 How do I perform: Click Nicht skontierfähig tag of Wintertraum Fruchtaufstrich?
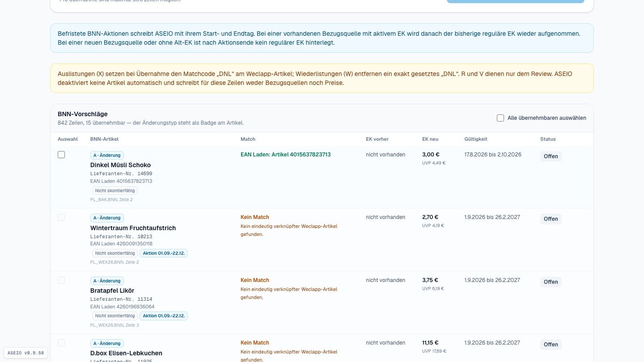[x=115, y=253]
